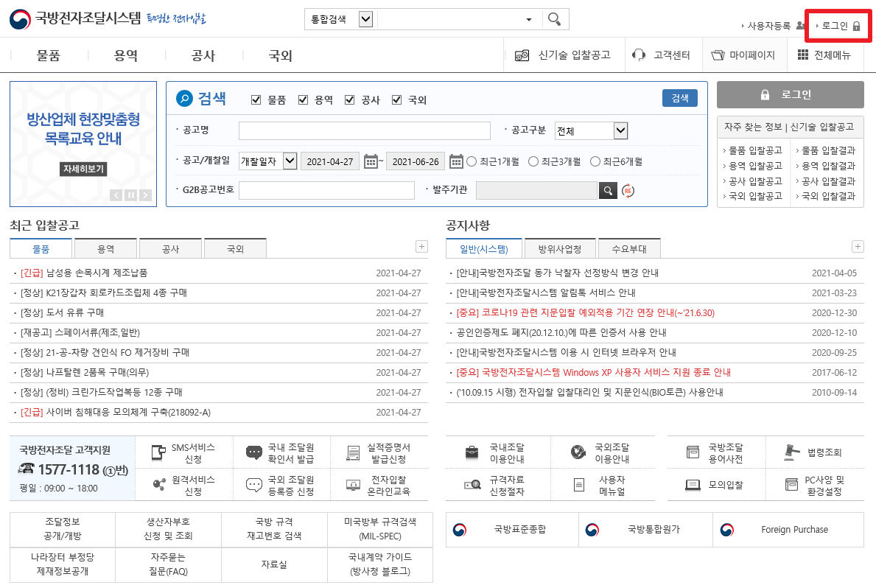Open the 국외 main menu

point(280,55)
